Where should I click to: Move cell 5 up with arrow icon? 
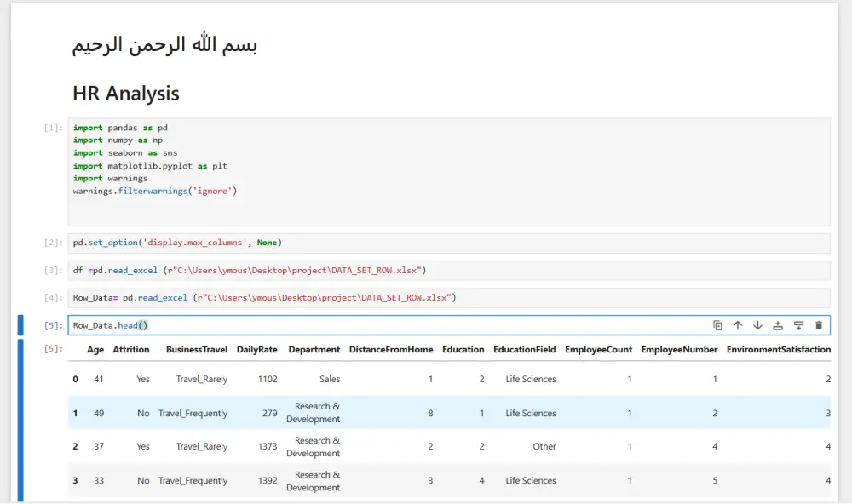(x=737, y=325)
